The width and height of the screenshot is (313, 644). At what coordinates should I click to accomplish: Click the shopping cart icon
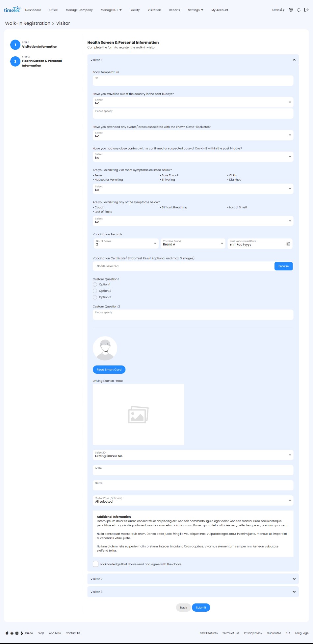pyautogui.click(x=291, y=10)
